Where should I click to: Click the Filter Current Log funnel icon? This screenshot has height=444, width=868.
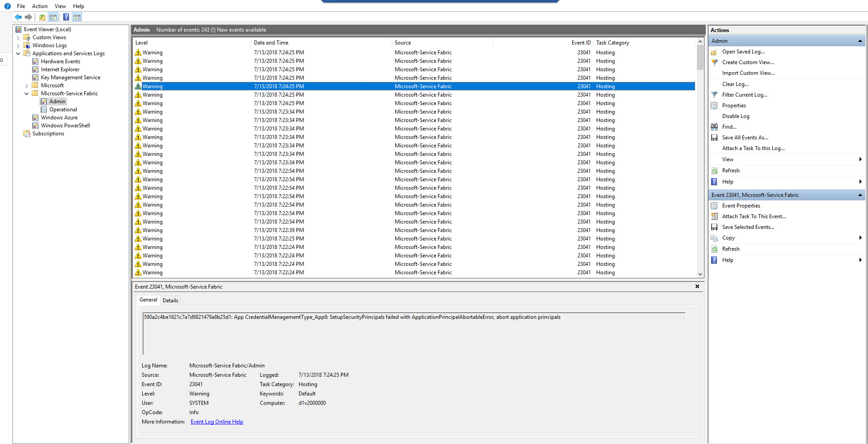[x=714, y=94]
